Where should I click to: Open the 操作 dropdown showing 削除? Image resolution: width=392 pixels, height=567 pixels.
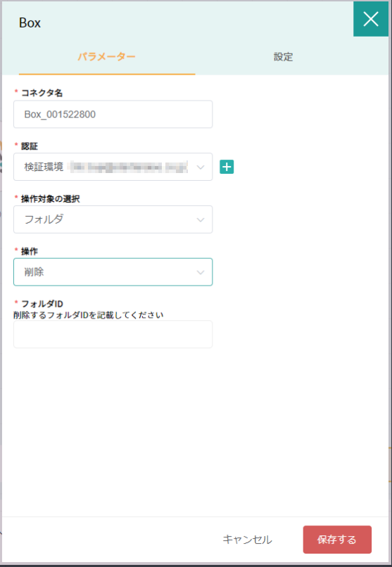tap(113, 272)
